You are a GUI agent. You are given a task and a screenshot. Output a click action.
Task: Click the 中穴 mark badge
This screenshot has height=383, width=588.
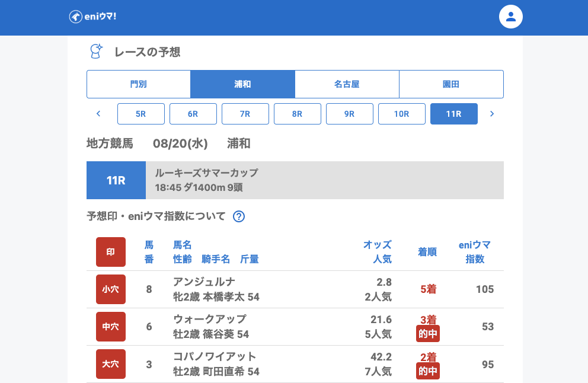111,327
